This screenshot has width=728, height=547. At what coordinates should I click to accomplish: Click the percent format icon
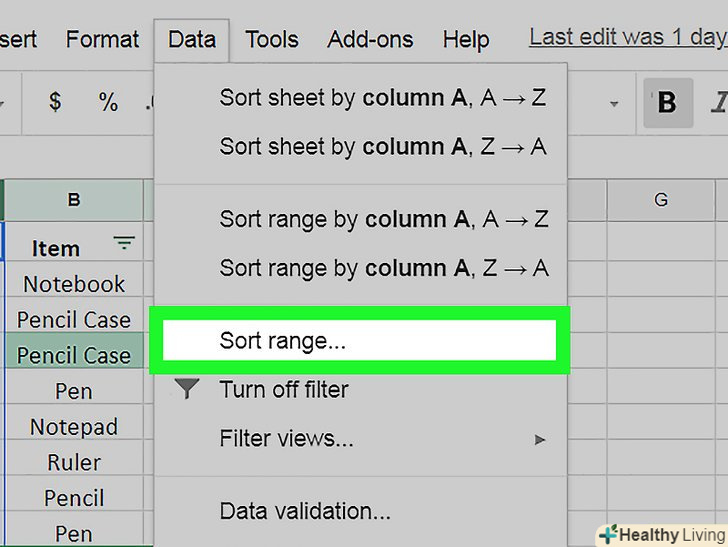[108, 102]
